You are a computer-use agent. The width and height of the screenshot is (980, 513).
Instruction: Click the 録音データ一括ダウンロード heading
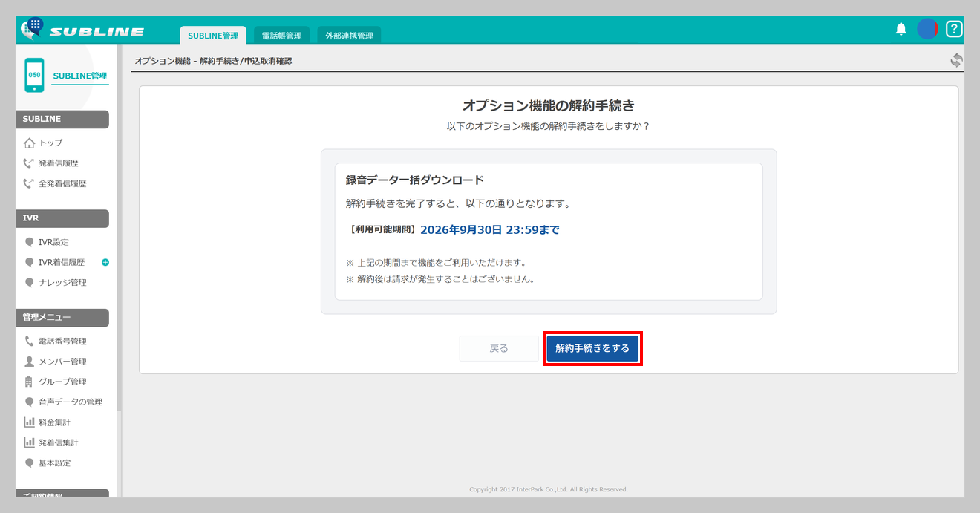tap(414, 180)
